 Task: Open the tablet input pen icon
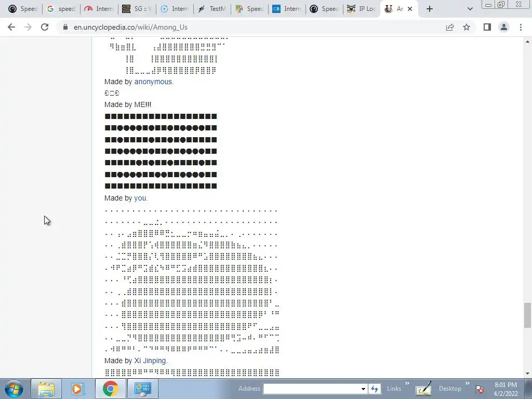(423, 389)
